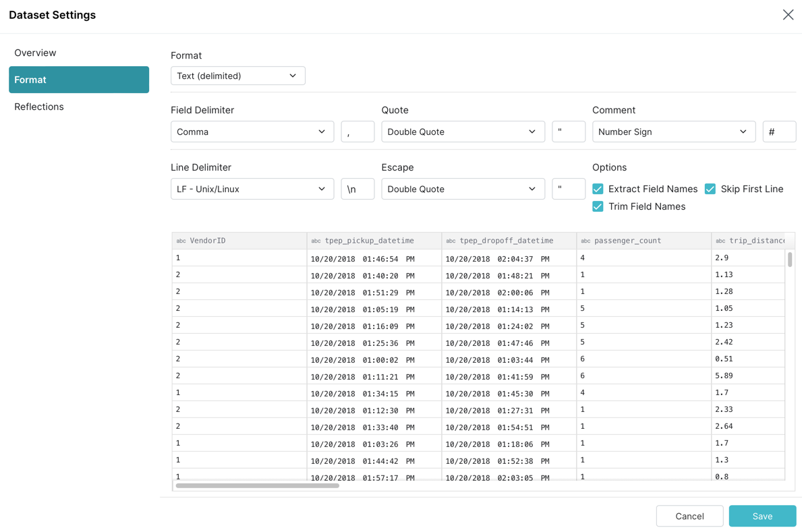Close the Dataset Settings dialog
The height and width of the screenshot is (532, 802).
coord(788,15)
